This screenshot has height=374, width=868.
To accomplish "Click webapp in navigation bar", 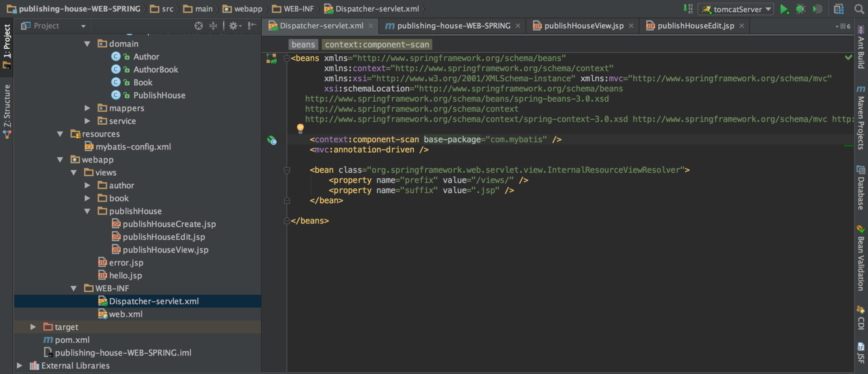I will point(242,9).
